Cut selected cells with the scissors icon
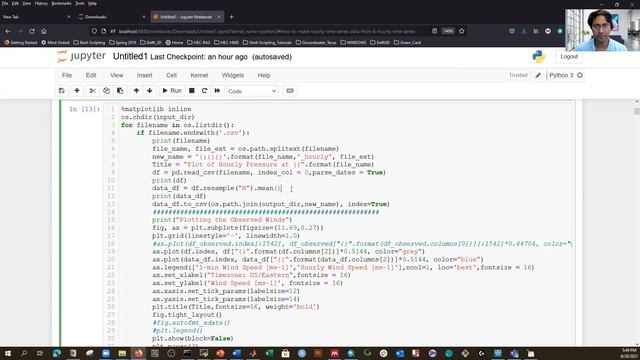This screenshot has width=640, height=360. coord(93,91)
